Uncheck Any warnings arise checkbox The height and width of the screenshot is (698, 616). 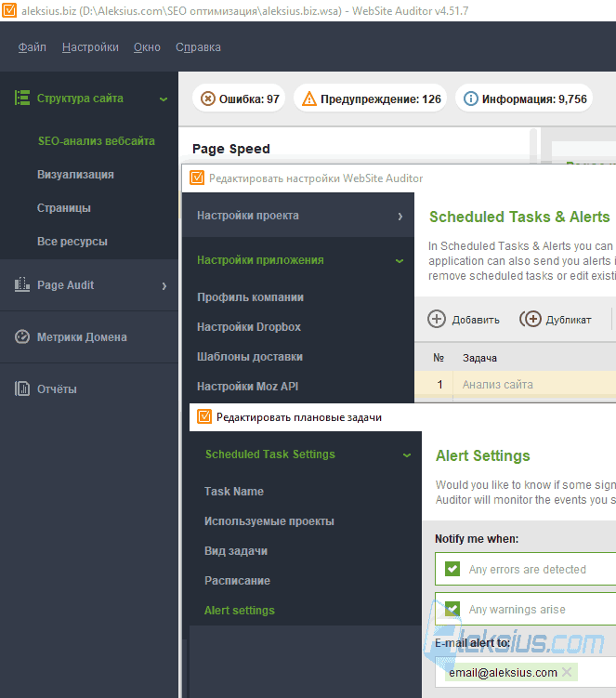click(x=452, y=609)
